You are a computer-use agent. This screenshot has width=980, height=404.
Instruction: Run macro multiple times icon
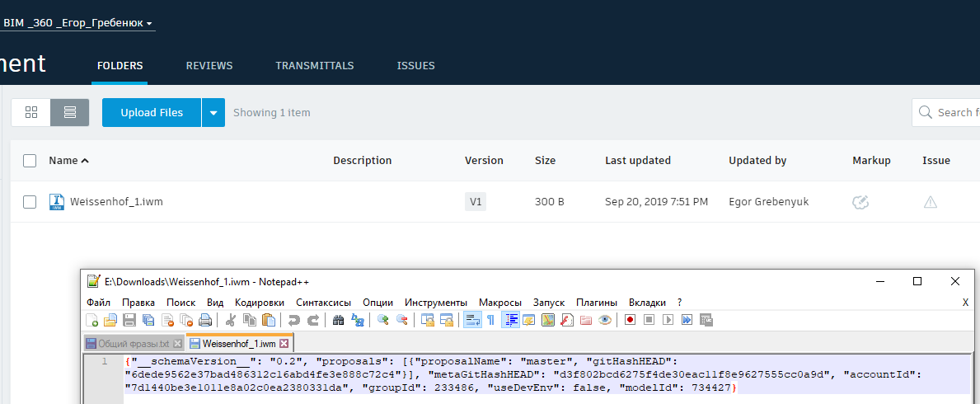[687, 320]
